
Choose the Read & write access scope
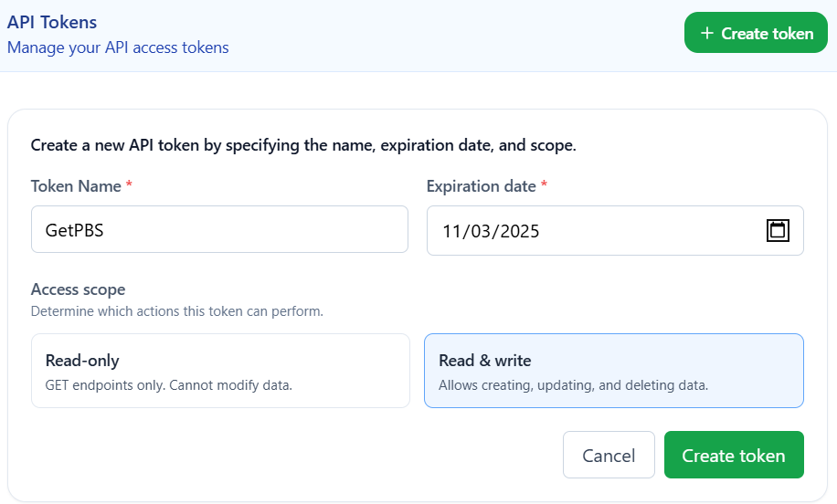pos(613,371)
